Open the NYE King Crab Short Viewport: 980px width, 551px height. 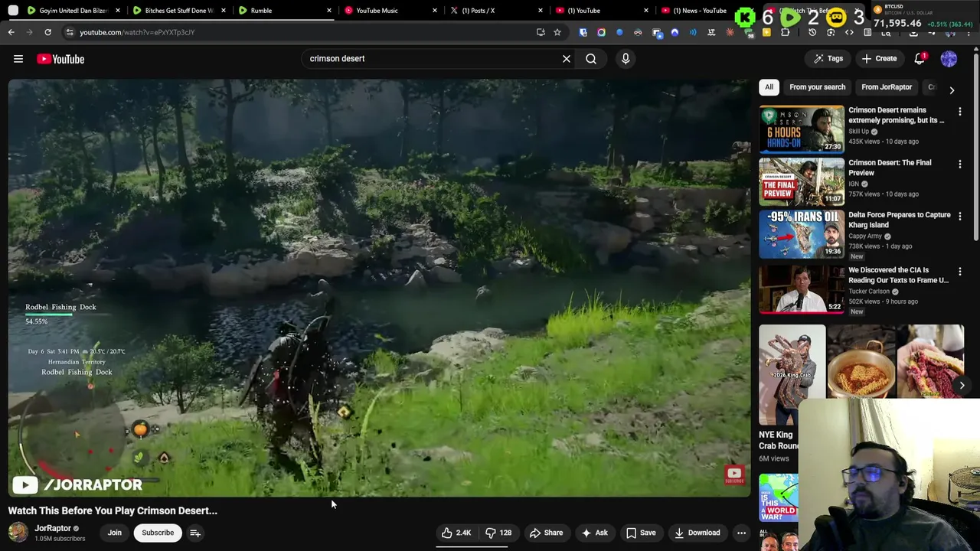click(x=792, y=375)
